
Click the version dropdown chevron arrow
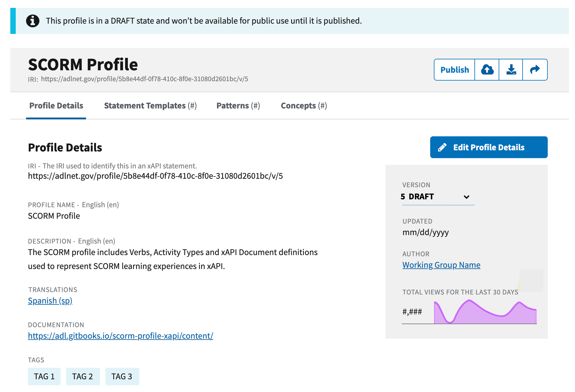coord(466,197)
